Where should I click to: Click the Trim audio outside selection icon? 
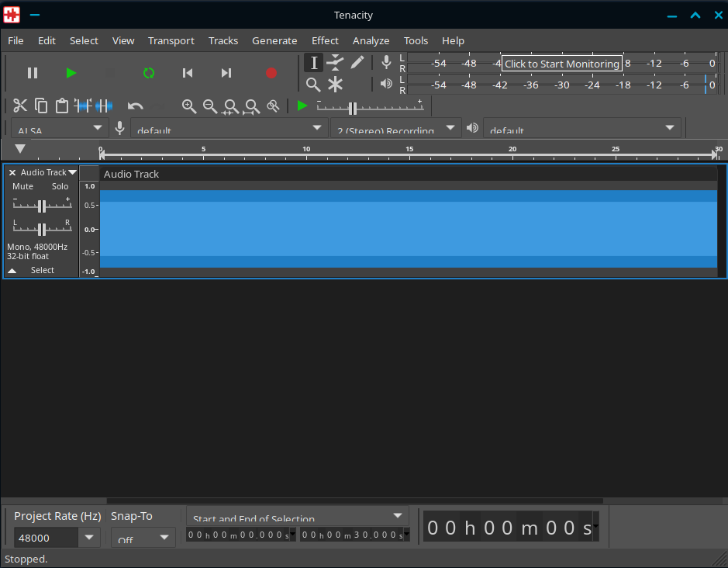pyautogui.click(x=83, y=106)
